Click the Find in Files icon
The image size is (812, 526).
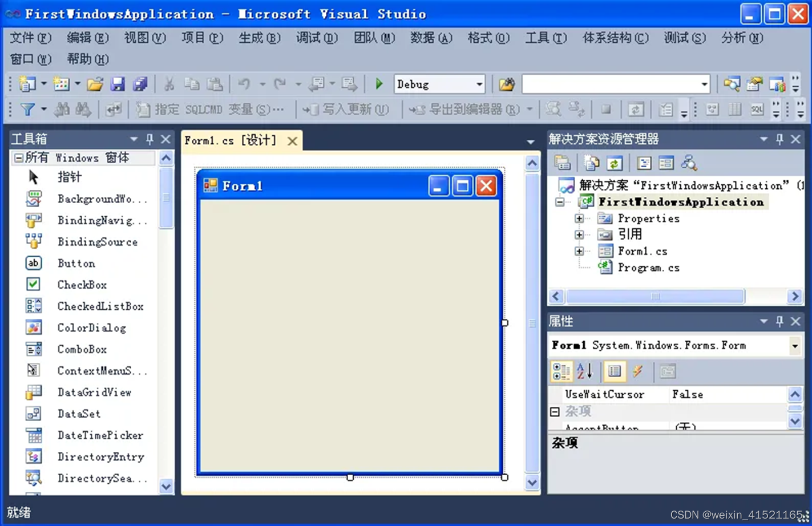coord(507,84)
